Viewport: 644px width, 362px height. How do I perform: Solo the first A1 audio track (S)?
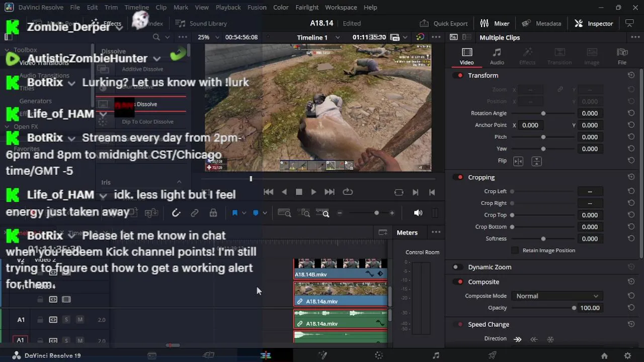pos(66,320)
